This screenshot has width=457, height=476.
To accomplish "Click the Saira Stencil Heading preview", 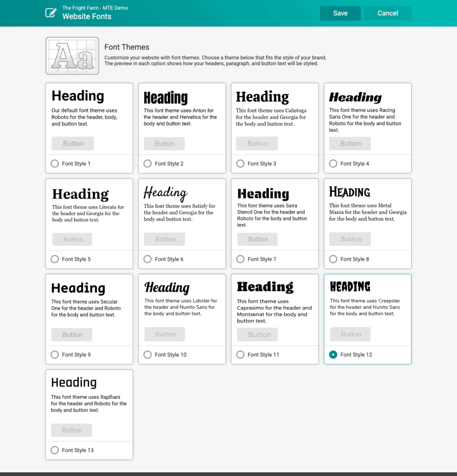I will pos(263,193).
